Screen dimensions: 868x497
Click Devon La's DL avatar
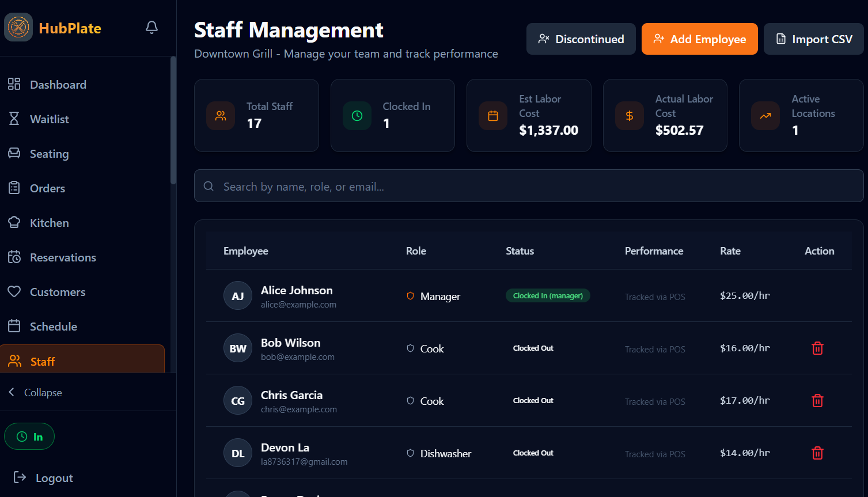tap(238, 453)
